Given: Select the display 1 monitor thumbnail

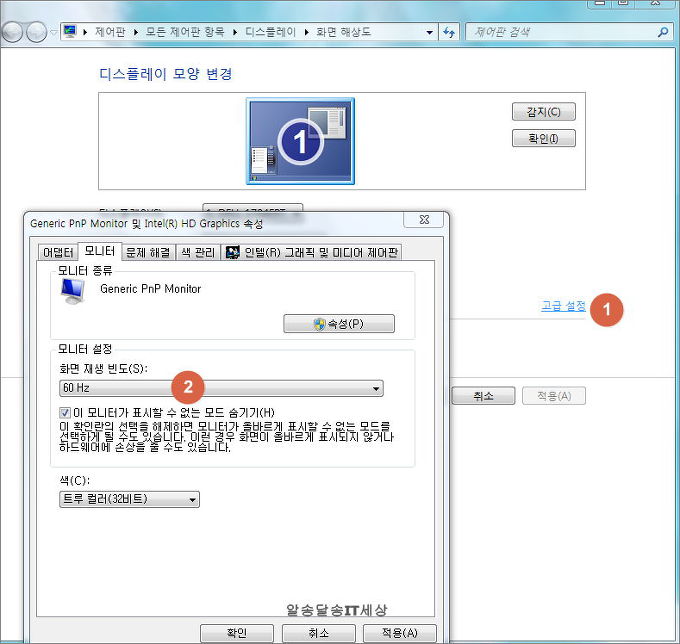Looking at the screenshot, I should pyautogui.click(x=300, y=141).
